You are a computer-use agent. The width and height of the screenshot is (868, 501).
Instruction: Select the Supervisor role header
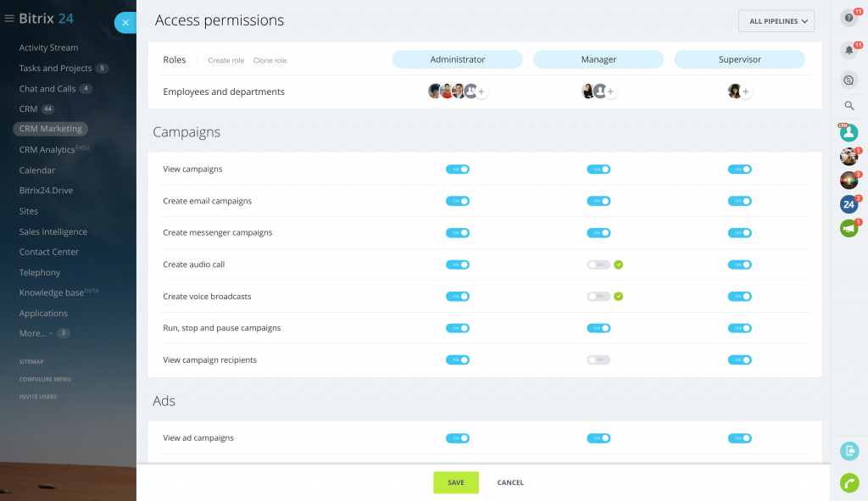tap(739, 59)
